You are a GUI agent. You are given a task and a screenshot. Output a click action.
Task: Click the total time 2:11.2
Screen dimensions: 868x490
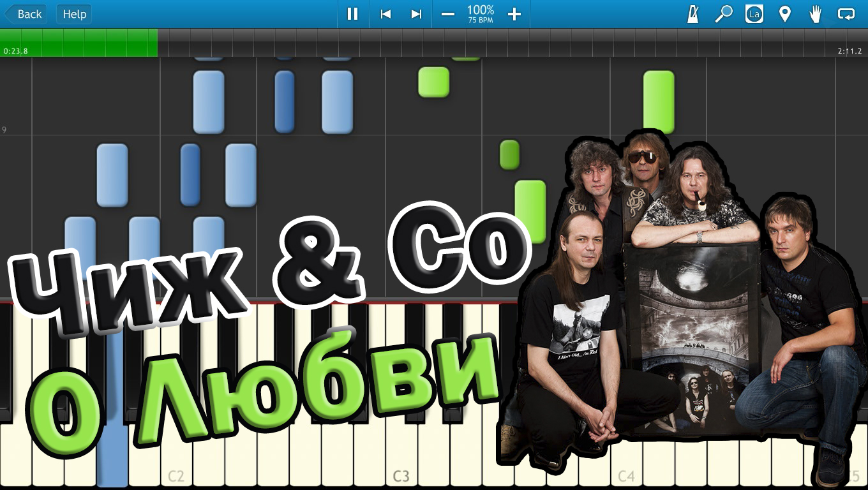(849, 51)
